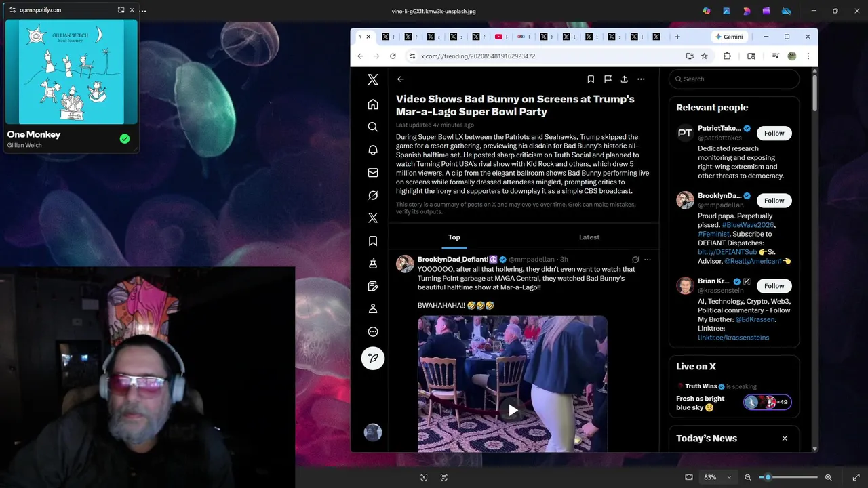Click the X logo at sidebar top

373,79
